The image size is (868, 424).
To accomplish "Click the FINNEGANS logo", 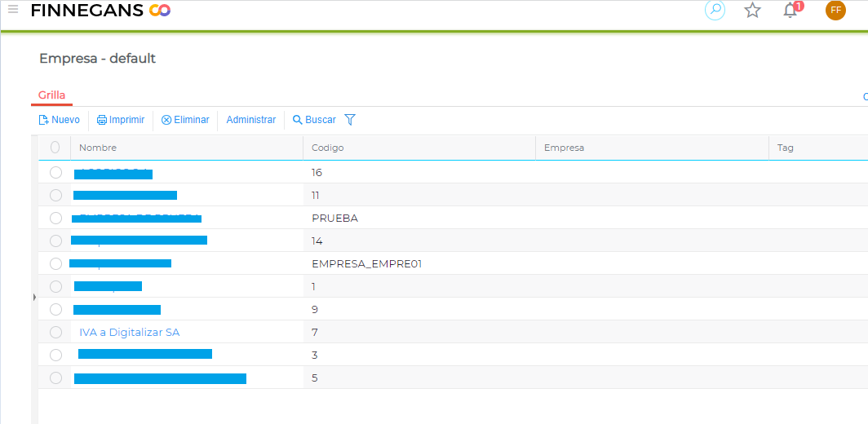I will (101, 10).
